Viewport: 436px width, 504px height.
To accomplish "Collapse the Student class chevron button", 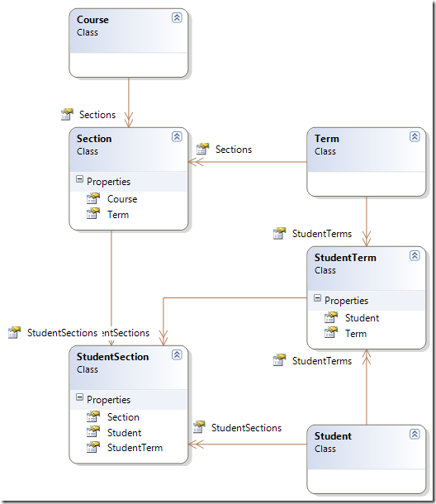I will 415,435.
